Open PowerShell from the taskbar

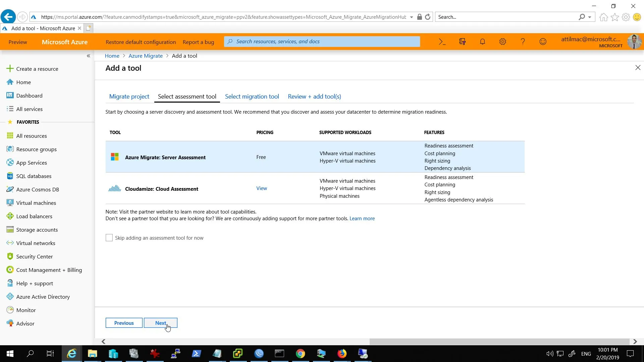(x=196, y=354)
